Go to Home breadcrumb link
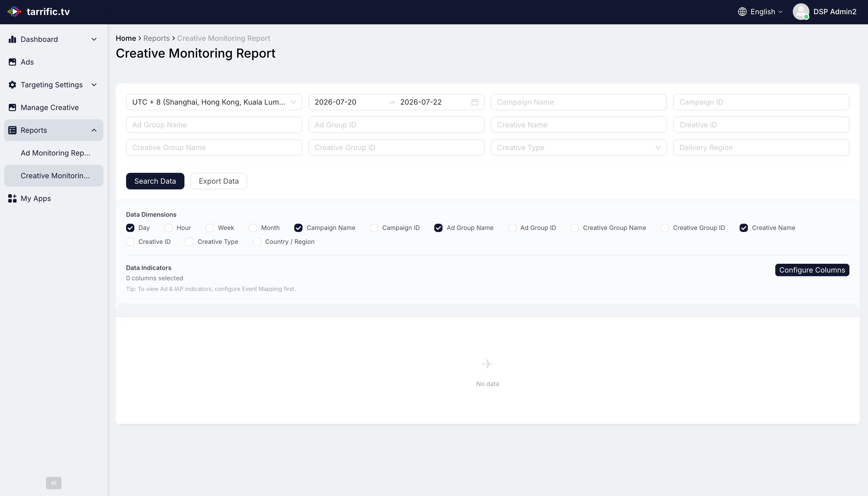The image size is (868, 496). coord(126,38)
